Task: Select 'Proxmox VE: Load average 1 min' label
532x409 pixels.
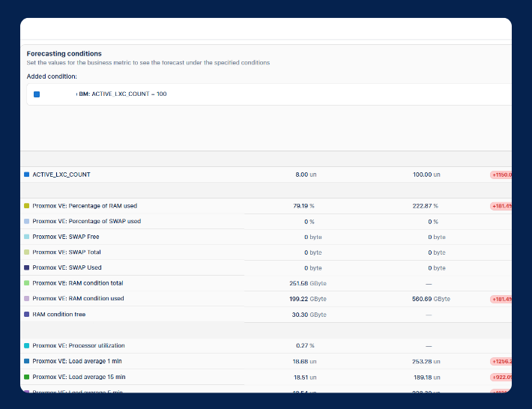Action: (x=77, y=361)
